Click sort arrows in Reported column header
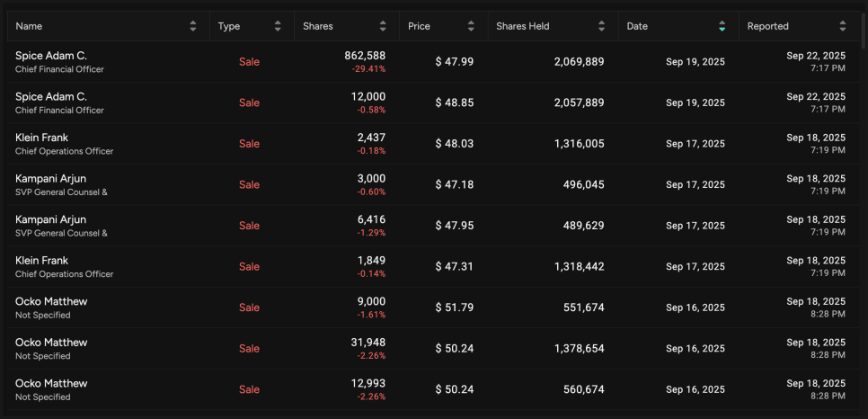Viewport: 868px width, 419px height. pos(842,26)
